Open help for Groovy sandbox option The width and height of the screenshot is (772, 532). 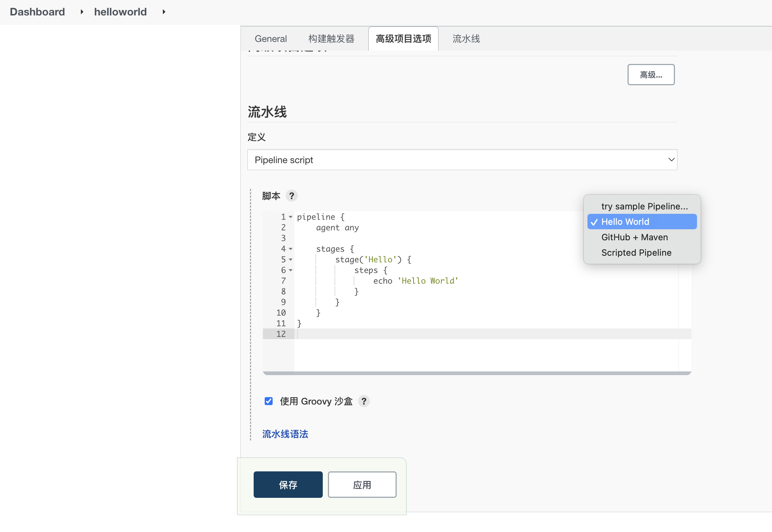364,401
